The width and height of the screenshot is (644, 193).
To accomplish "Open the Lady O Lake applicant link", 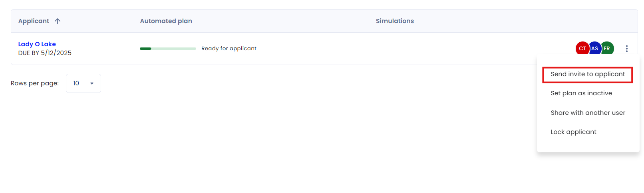I will coord(37,44).
